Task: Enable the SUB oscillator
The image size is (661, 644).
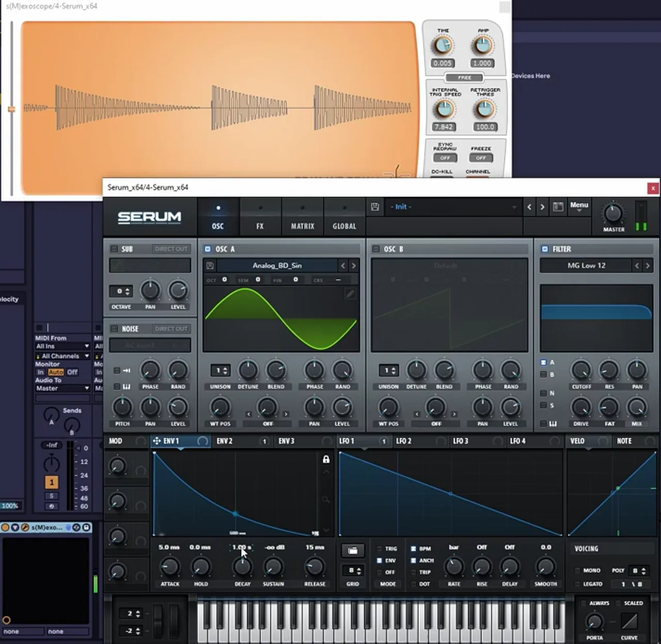Action: [114, 249]
